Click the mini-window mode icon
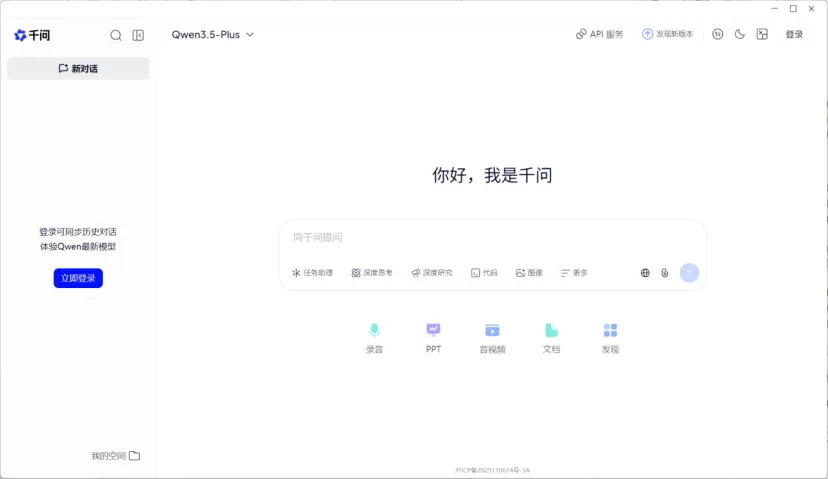828x479 pixels. pyautogui.click(x=762, y=34)
